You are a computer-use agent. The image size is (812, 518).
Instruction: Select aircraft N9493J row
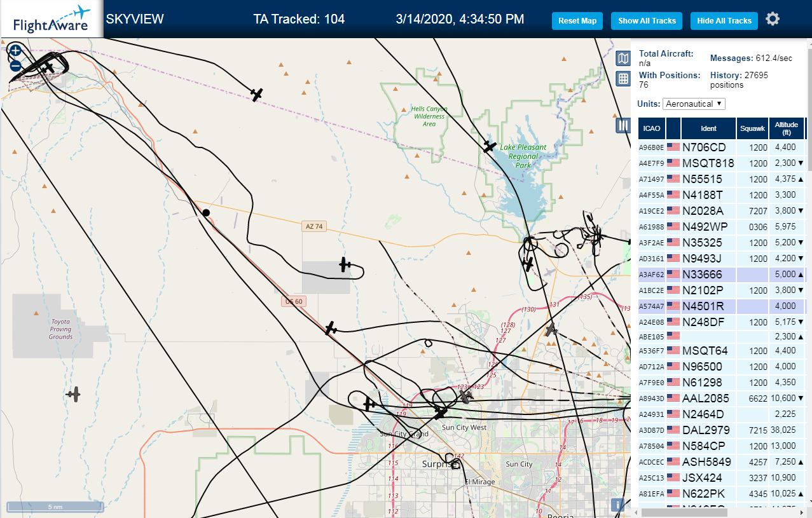[723, 259]
